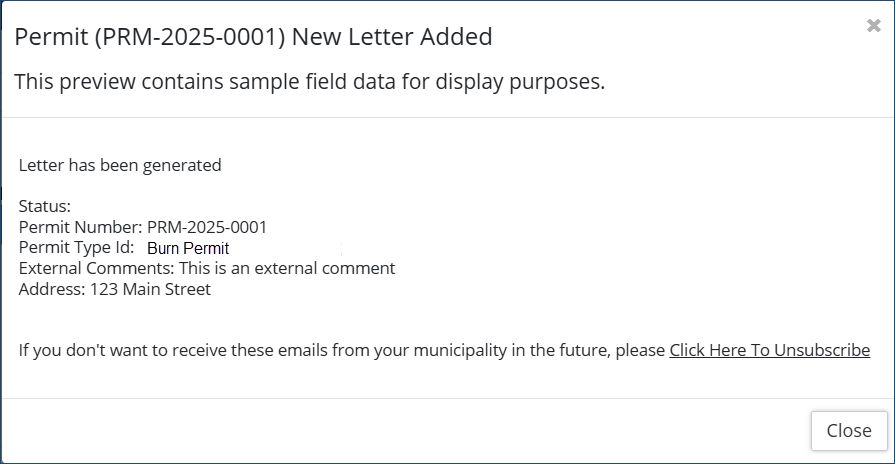
Task: Click the Permit Type Id label
Action: 76,248
